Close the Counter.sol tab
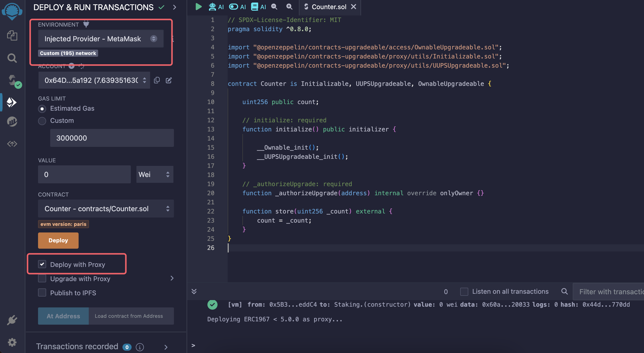Image resolution: width=644 pixels, height=353 pixels. pyautogui.click(x=353, y=7)
